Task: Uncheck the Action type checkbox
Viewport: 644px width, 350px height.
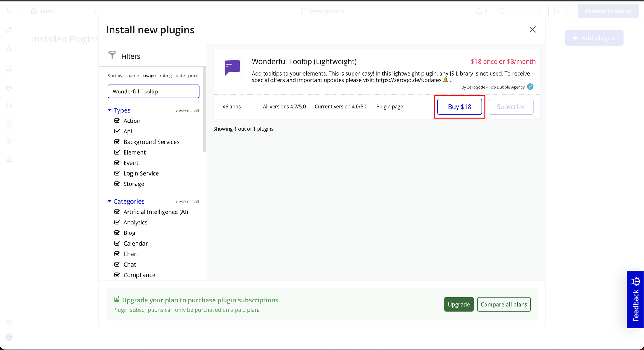Action: (x=117, y=121)
